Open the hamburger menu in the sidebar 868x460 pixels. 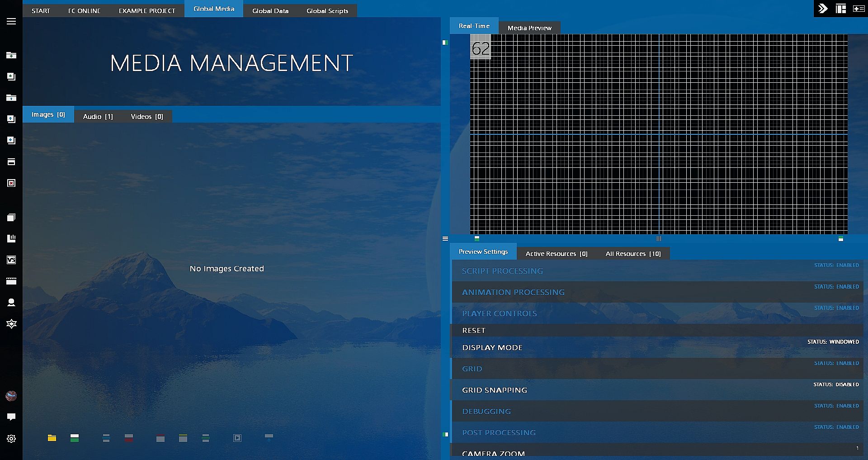[11, 21]
